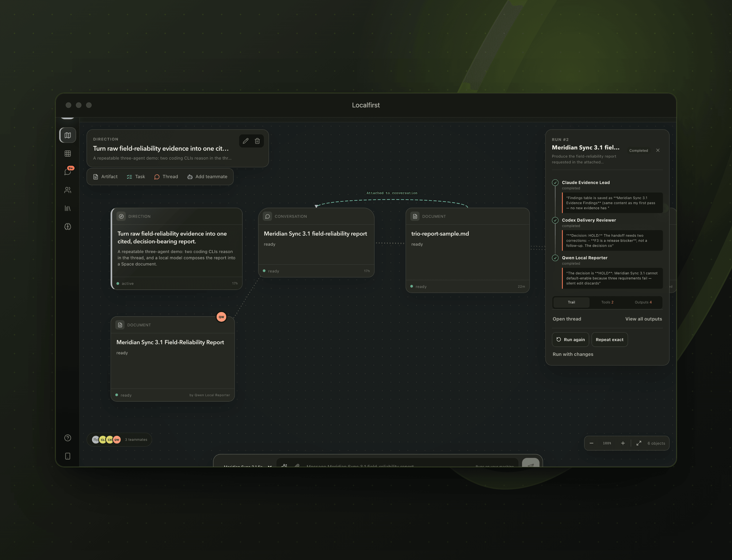This screenshot has width=732, height=560.
Task: Delete the direction with the trash icon
Action: pyautogui.click(x=257, y=141)
